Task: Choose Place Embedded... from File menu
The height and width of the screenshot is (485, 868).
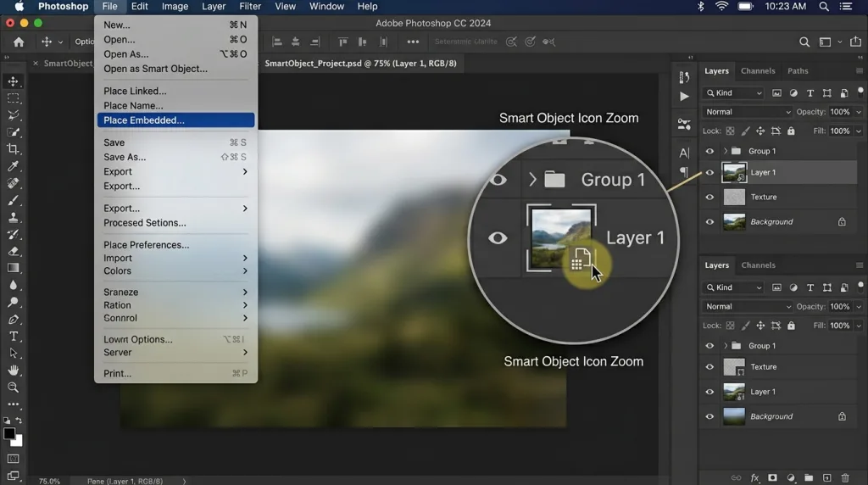Action: click(176, 120)
